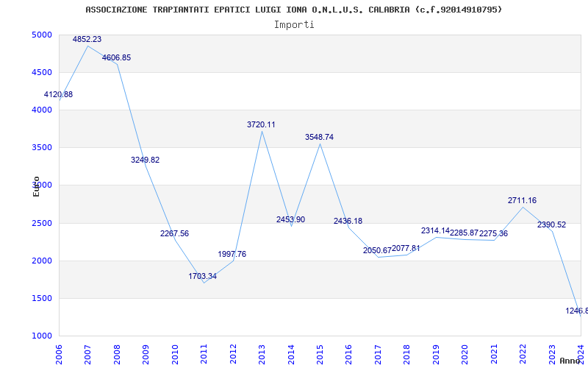Viewport: 588px width, 368px height.
Task: Click the x-axis year 2020
Action: click(x=465, y=355)
